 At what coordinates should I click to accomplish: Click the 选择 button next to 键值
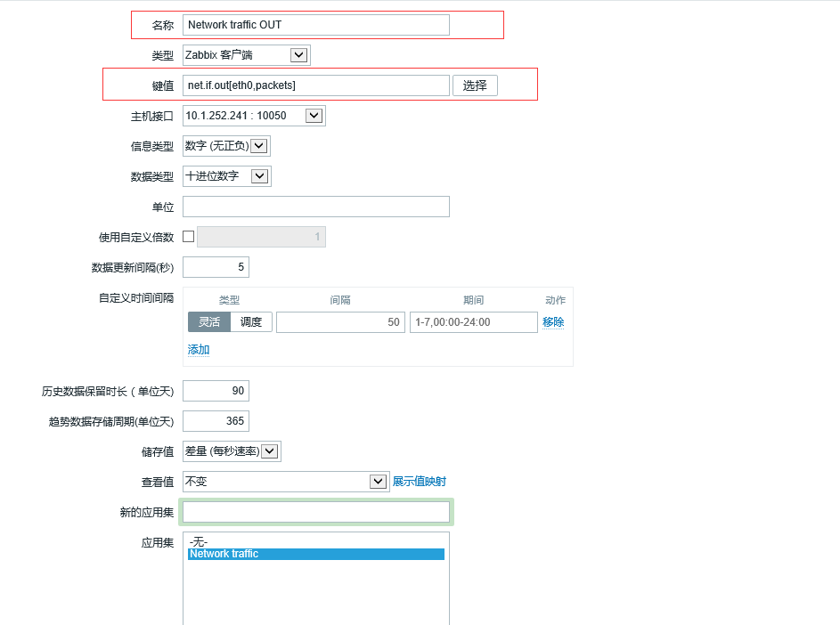pyautogui.click(x=475, y=85)
